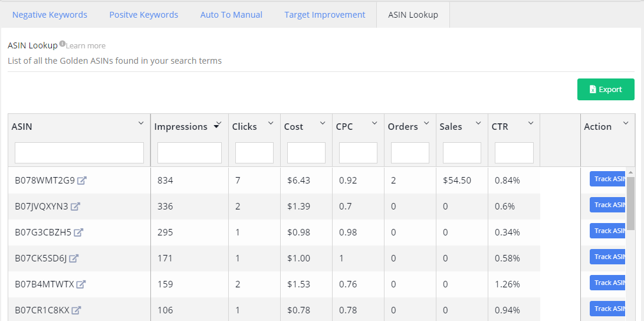Switch to the Target Improvement tab

[x=325, y=15]
